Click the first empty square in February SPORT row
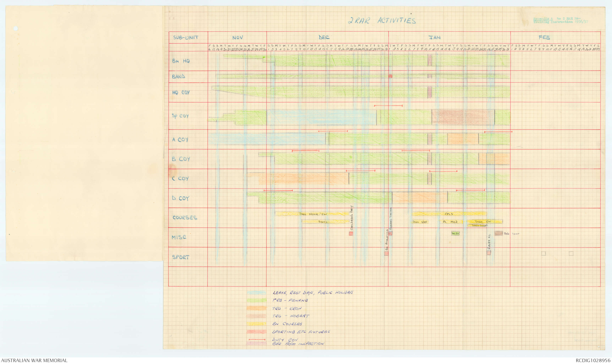Screen dimensions: 612x364 (x=544, y=253)
